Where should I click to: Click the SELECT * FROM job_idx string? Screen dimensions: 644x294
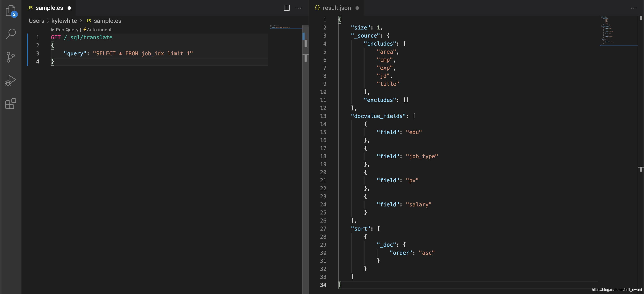(x=143, y=53)
